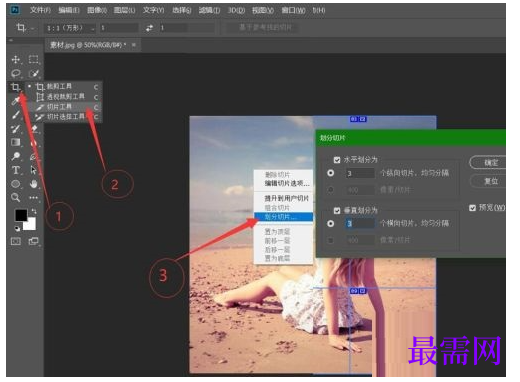
Task: Click 编辑切片选项... in context menu
Action: coord(287,183)
